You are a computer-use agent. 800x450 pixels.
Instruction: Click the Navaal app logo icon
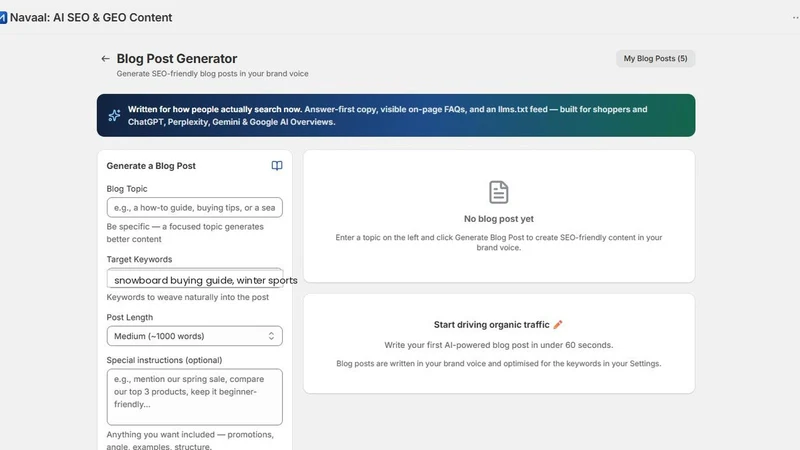(x=3, y=18)
